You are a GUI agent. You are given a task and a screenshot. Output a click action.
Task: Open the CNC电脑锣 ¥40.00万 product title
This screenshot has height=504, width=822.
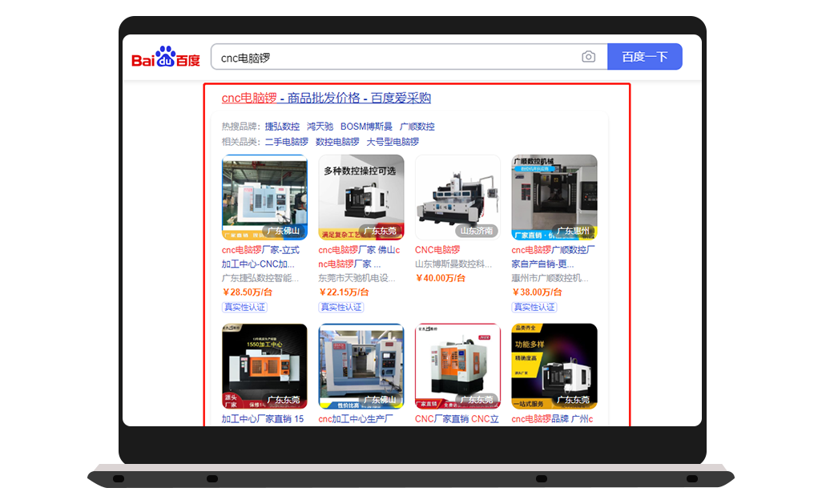[437, 251]
